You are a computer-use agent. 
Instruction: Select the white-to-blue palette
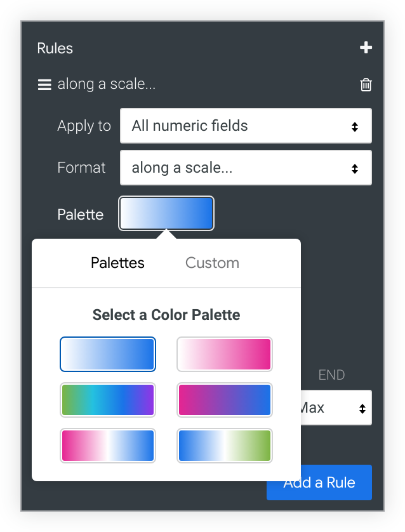tap(108, 354)
